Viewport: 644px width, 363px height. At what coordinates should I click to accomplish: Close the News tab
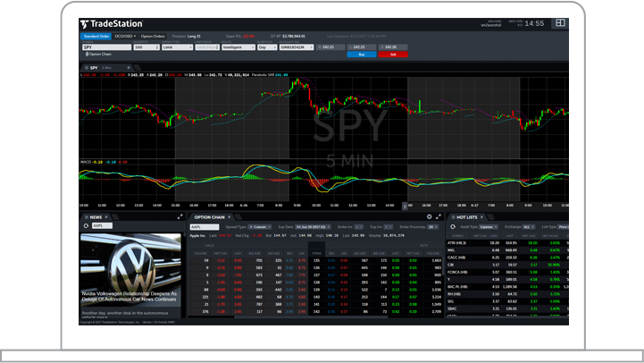tap(106, 217)
